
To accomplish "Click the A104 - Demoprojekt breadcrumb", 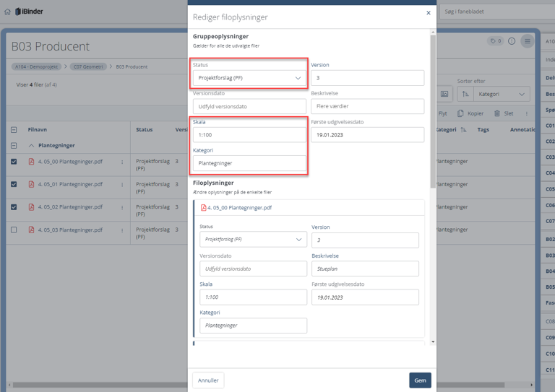I will [36, 66].
